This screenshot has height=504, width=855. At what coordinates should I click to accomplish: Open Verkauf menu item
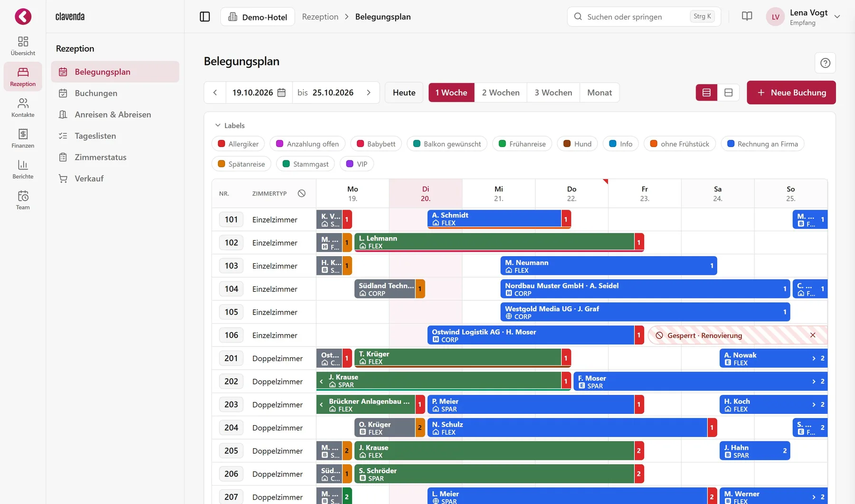pyautogui.click(x=115, y=178)
